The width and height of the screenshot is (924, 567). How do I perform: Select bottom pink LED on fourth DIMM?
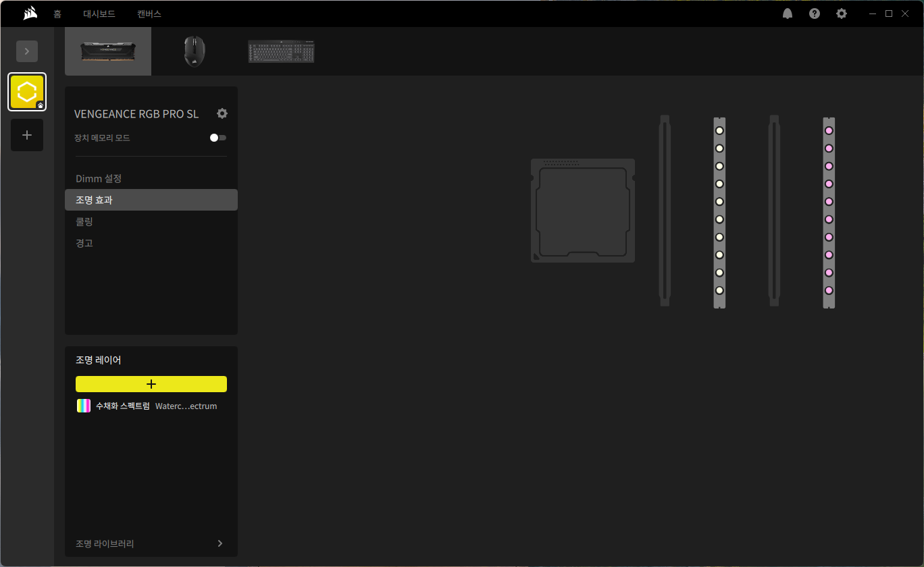pyautogui.click(x=829, y=290)
